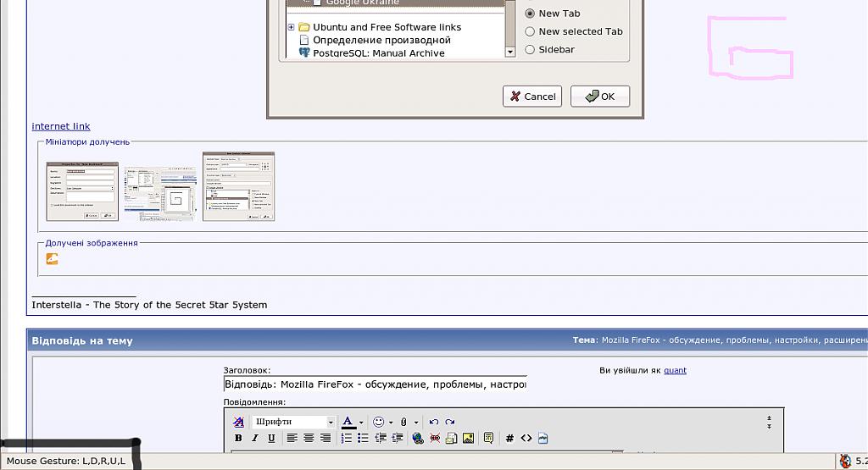The height and width of the screenshot is (470, 868).
Task: Toggle bold formatting in the editor
Action: tap(238, 438)
